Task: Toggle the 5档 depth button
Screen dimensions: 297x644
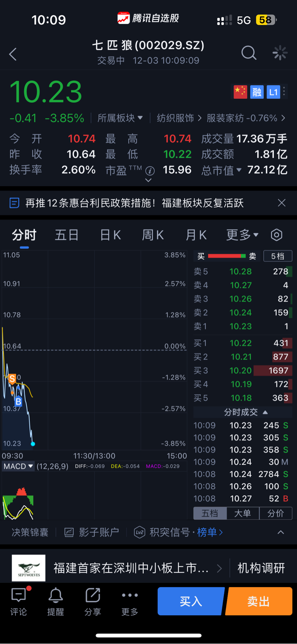Action: 278,256
